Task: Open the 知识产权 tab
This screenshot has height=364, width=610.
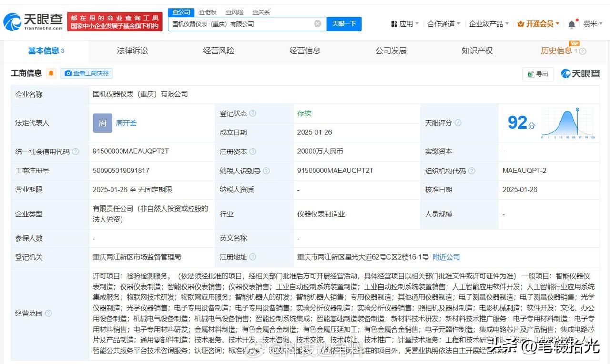Action: coord(477,51)
